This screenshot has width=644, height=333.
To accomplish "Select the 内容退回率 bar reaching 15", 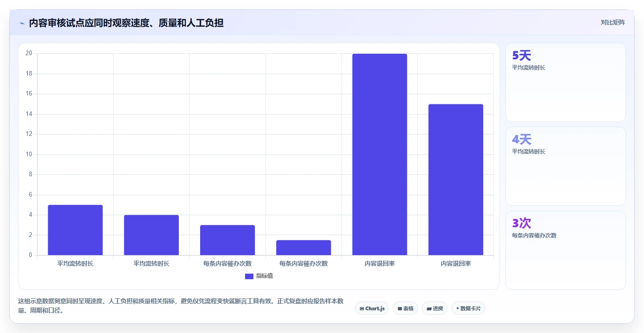I will (456, 180).
